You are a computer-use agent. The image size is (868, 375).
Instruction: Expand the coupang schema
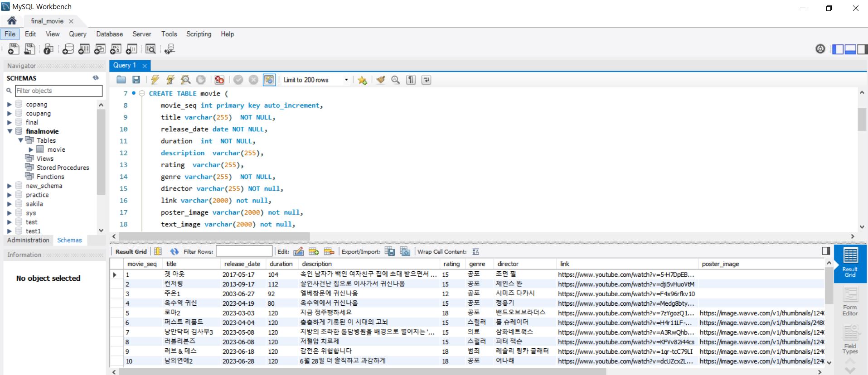click(9, 113)
